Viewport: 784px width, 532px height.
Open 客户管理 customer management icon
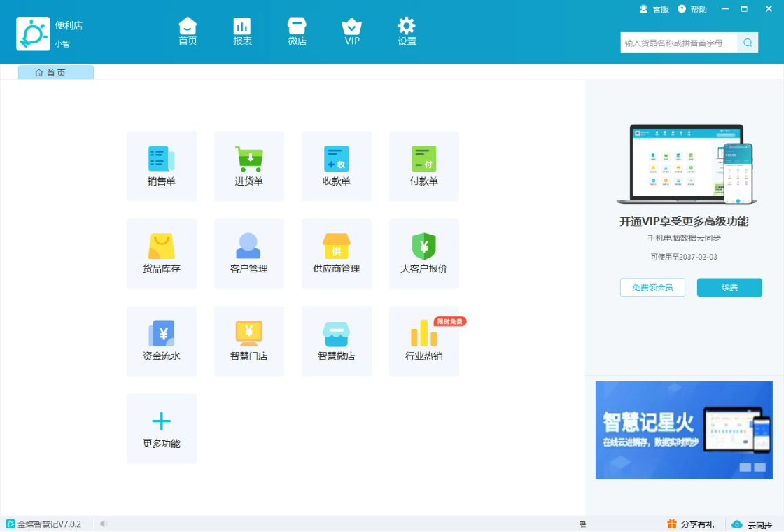249,247
